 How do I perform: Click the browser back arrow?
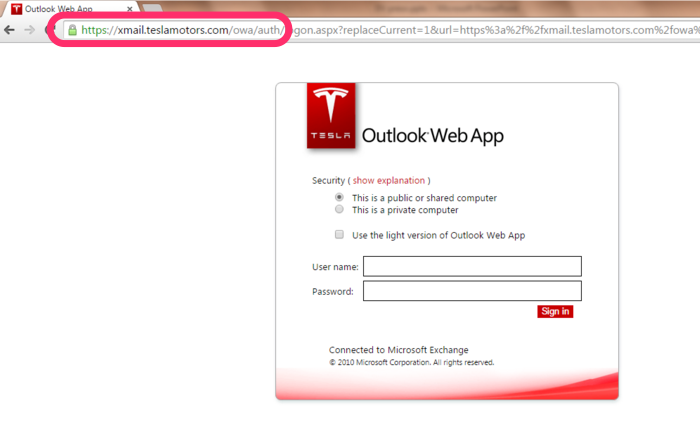coord(9,30)
